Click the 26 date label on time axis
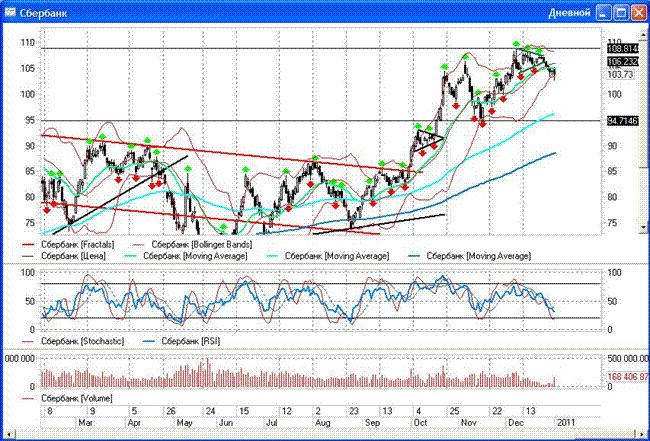The height and width of the screenshot is (441, 650). point(171,411)
